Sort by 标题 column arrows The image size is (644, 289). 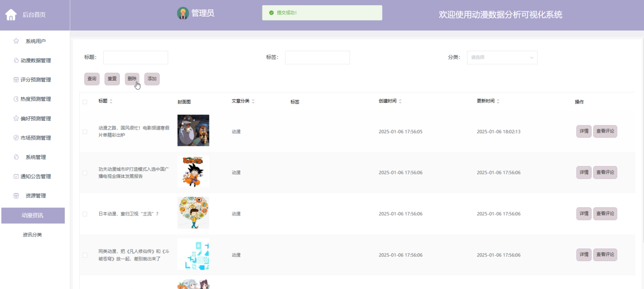[x=111, y=101]
